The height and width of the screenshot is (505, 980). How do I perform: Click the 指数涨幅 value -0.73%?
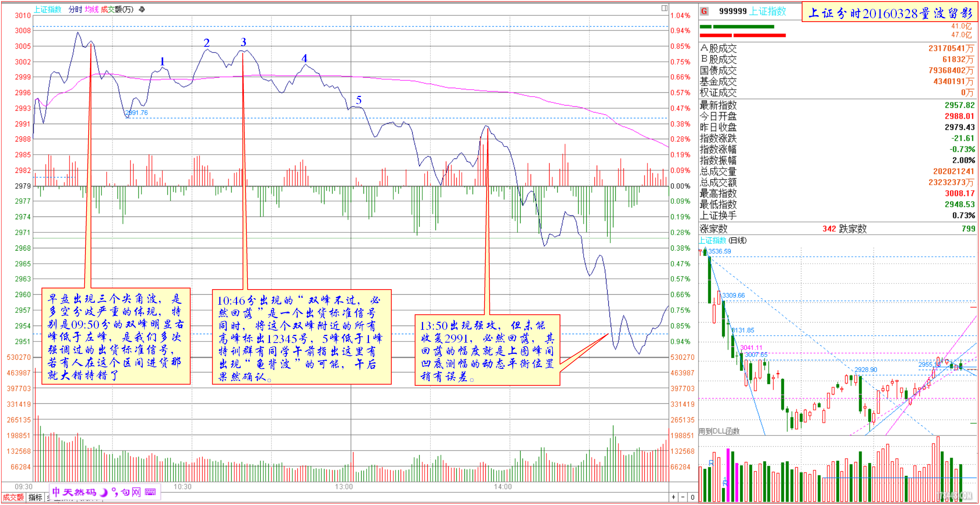pos(962,149)
